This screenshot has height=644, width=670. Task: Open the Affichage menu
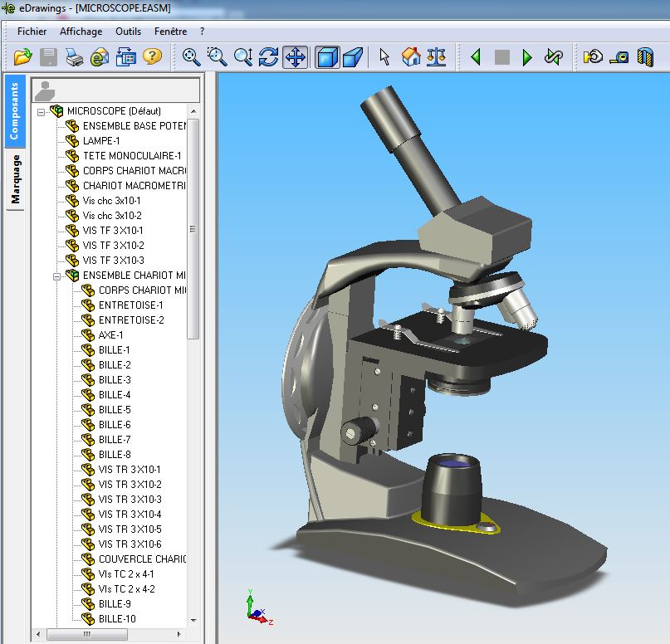click(x=81, y=32)
